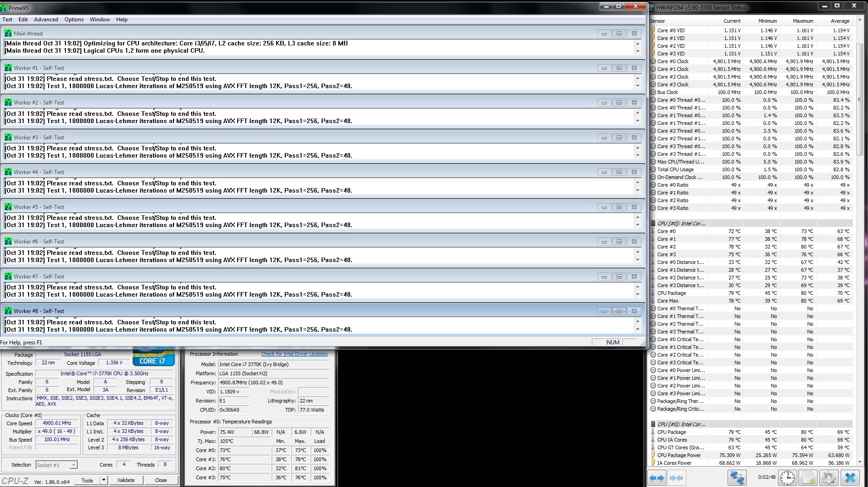Expand HWiNFO sensor columns with the arrows button
The width and height of the screenshot is (868, 487).
[657, 478]
